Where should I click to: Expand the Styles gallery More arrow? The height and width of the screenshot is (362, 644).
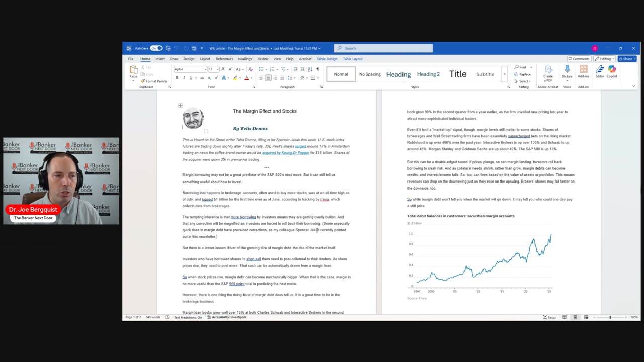(x=505, y=74)
